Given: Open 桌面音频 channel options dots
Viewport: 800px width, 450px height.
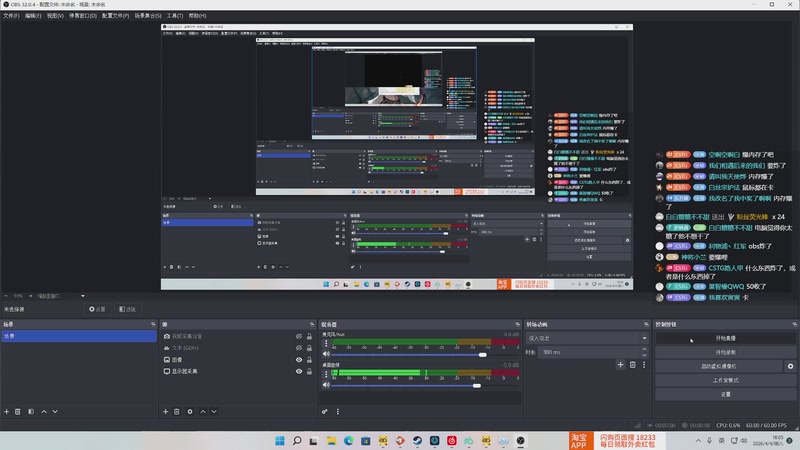Looking at the screenshot, I should (x=327, y=374).
